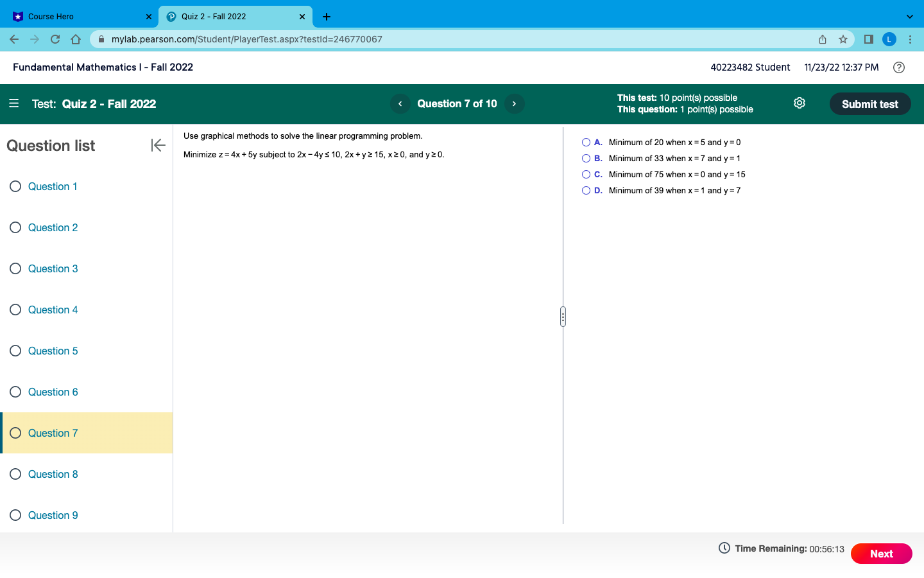Click the Submit test button

(870, 103)
